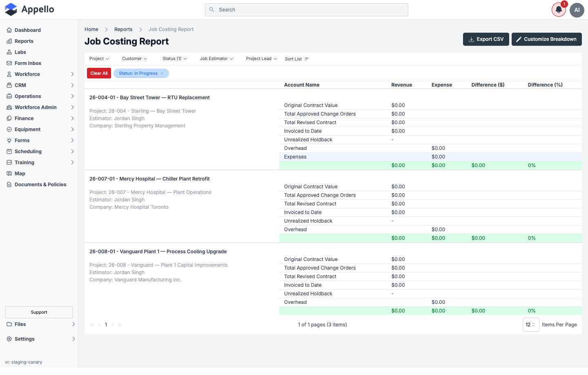Click the Support button
588x375 pixels.
(39, 312)
